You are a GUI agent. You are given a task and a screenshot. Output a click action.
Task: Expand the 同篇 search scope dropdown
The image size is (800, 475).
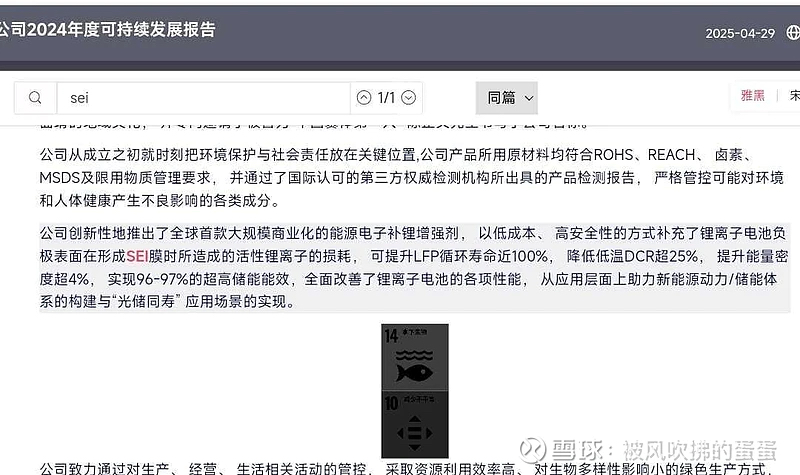click(507, 97)
